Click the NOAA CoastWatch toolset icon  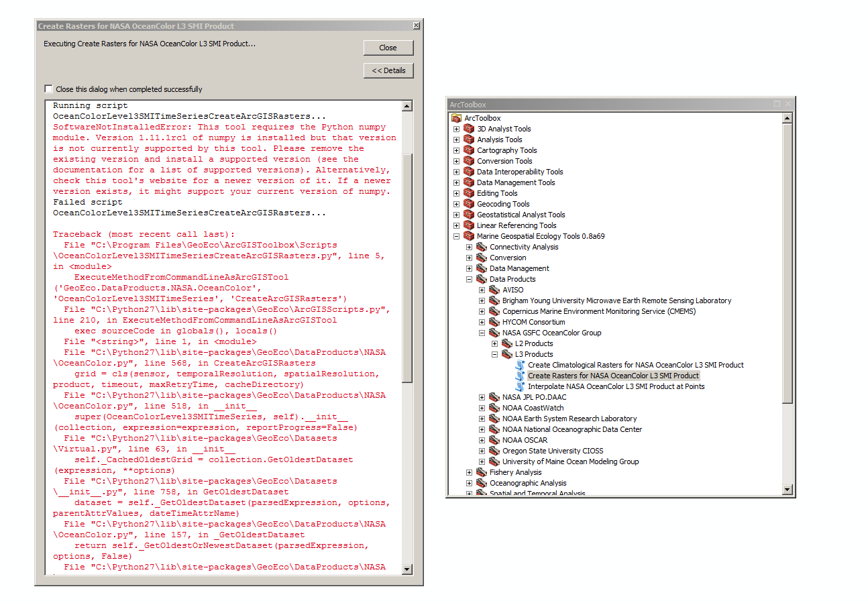[494, 408]
